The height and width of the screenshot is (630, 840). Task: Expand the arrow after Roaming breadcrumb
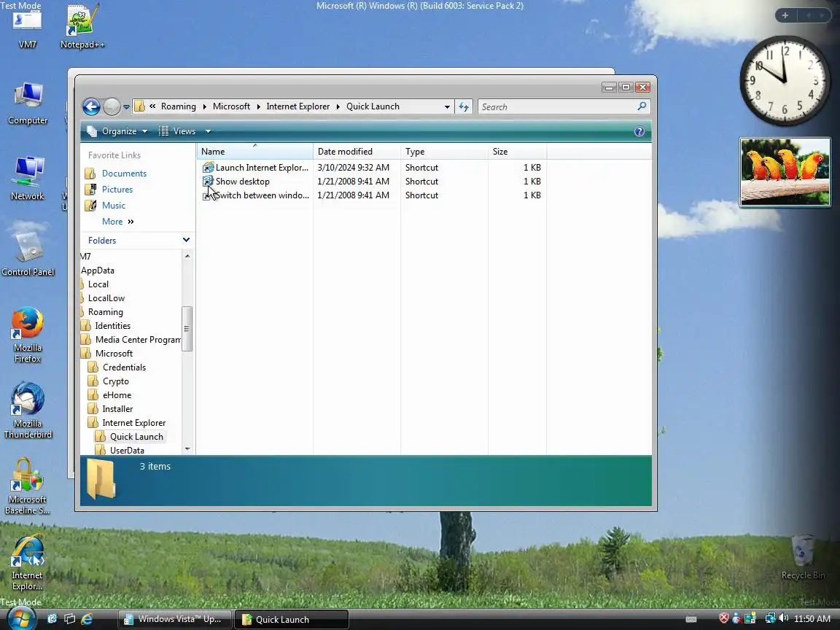pyautogui.click(x=204, y=106)
